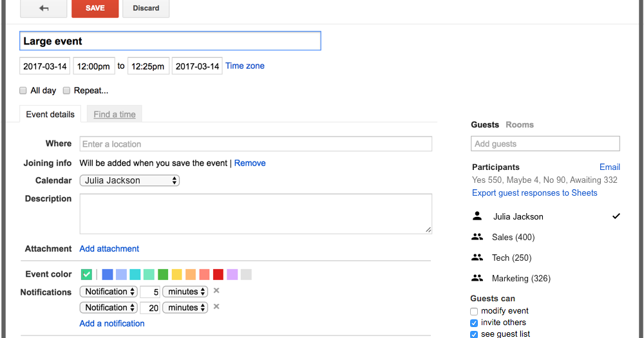Choose the light purple event color

[232, 274]
